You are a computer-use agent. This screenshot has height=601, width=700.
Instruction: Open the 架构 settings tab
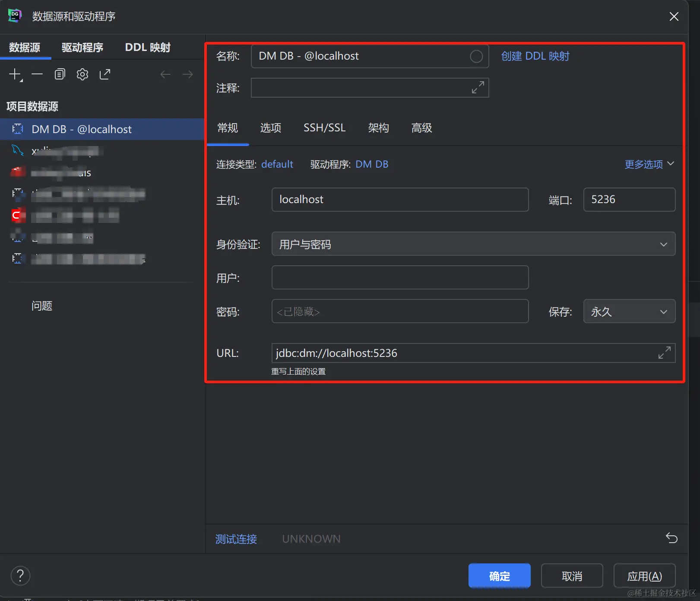[x=379, y=128]
